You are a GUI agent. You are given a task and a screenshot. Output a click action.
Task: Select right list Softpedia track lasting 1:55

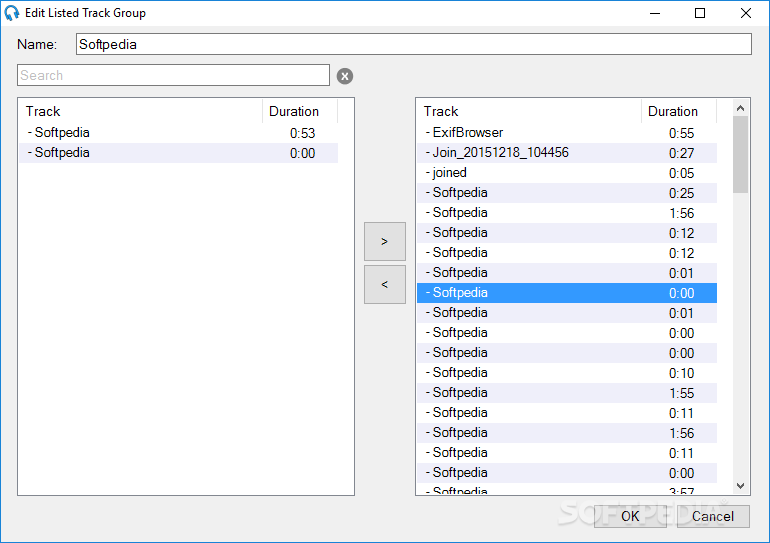click(567, 393)
